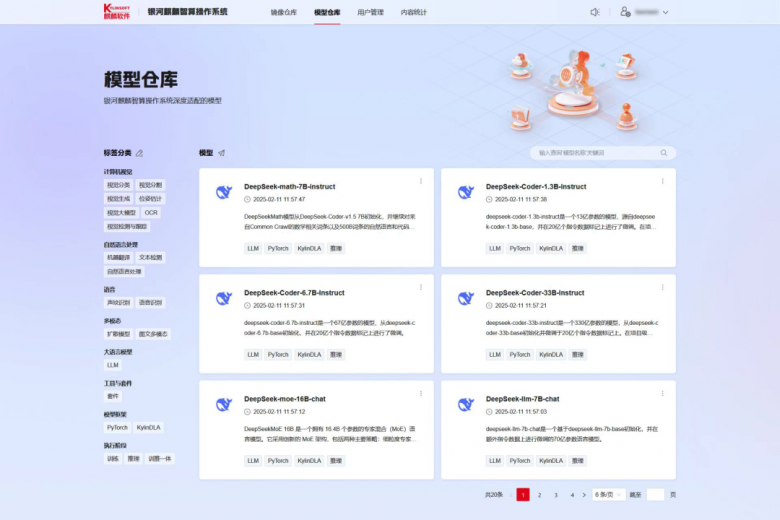Go to page 2 in pagination
The width and height of the screenshot is (780, 520).
tap(539, 495)
